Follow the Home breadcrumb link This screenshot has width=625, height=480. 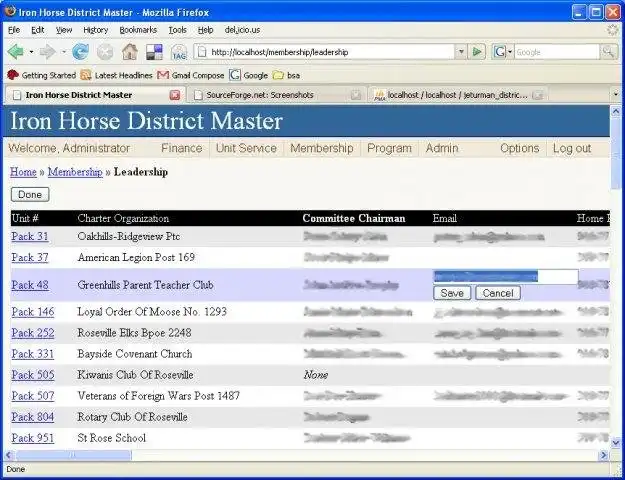[23, 172]
